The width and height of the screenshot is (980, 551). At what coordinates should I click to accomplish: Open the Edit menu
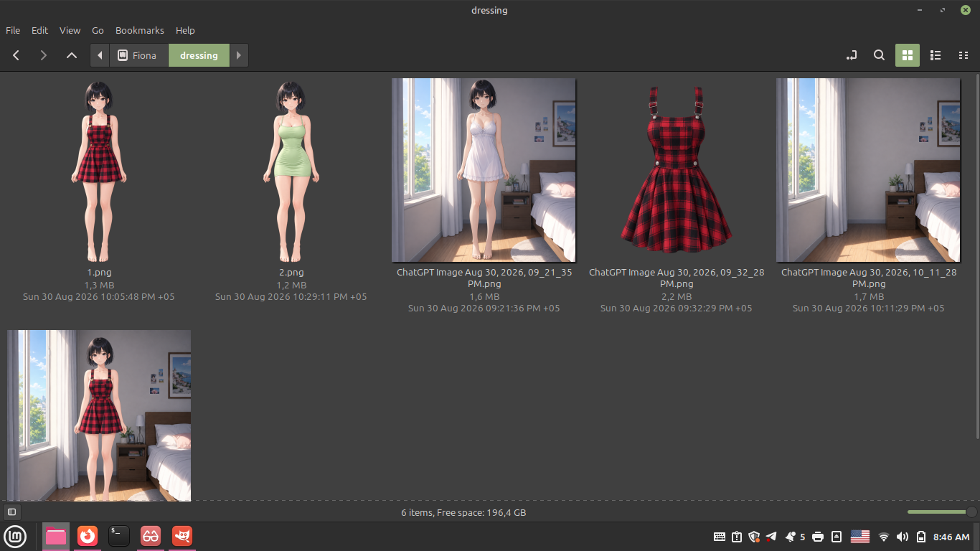click(x=39, y=30)
